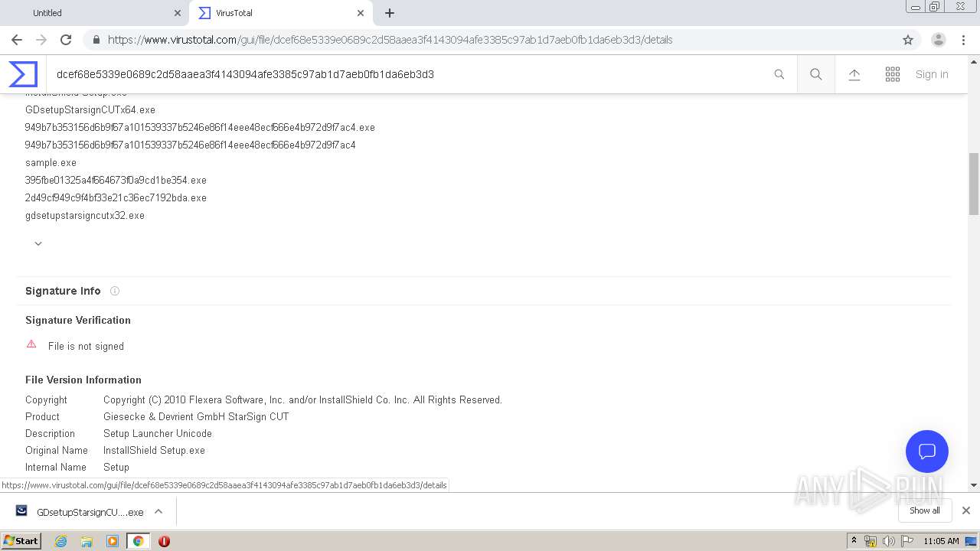Screen dimensions: 980x551
Task: Select GDsetupStarsignCUTx64.exe file name
Action: (90, 109)
